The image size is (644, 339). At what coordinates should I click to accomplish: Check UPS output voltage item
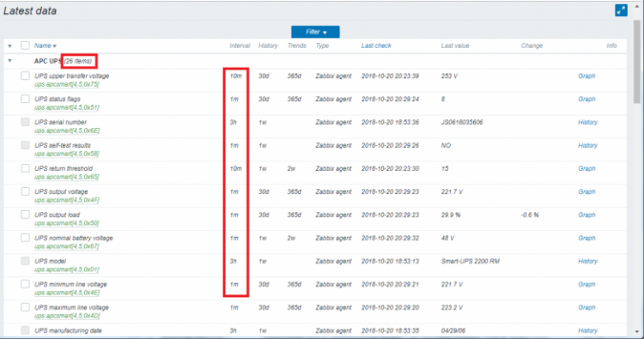click(25, 191)
